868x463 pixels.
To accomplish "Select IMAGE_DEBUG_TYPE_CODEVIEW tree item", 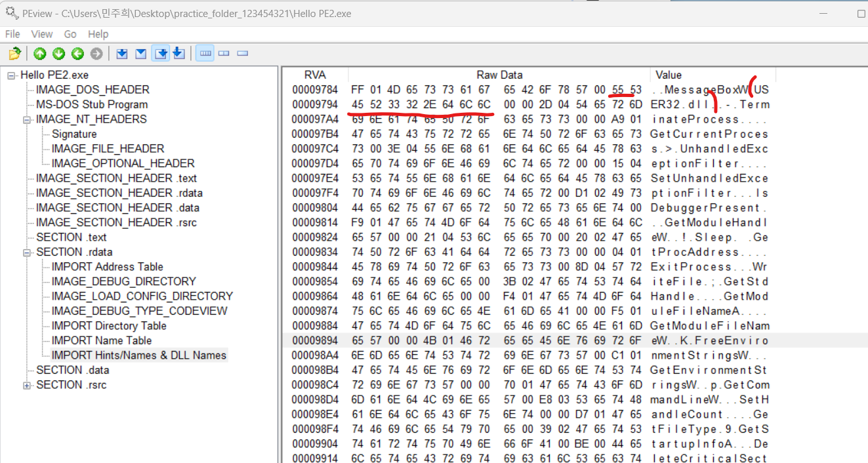I will click(139, 311).
